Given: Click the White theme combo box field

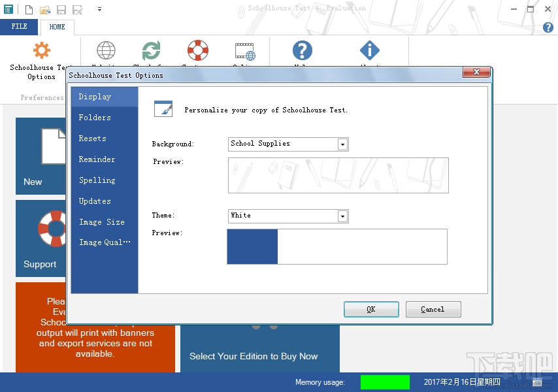Looking at the screenshot, I should 288,216.
